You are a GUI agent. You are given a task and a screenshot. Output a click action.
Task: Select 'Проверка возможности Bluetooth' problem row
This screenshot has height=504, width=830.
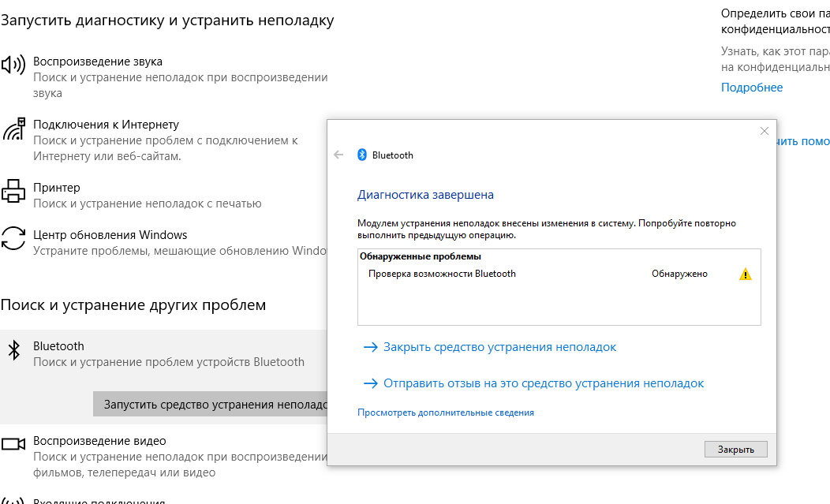559,274
